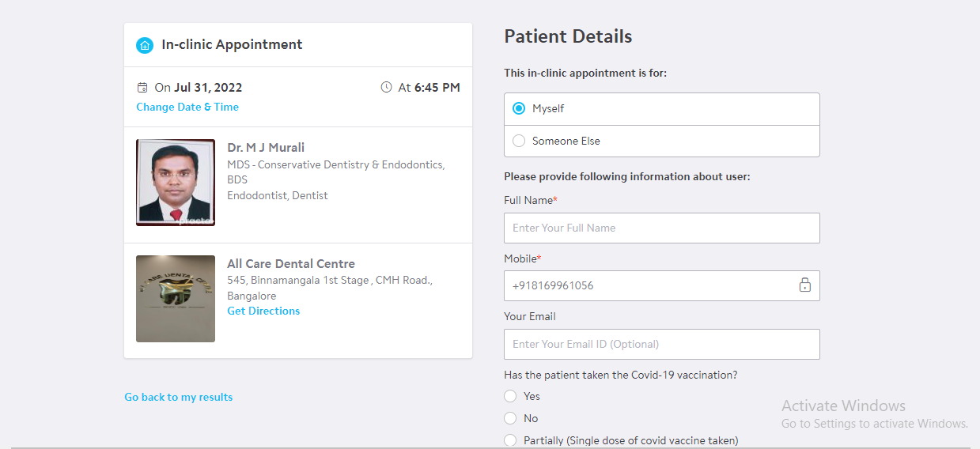Click the Dr. M J Murali name

pyautogui.click(x=266, y=148)
